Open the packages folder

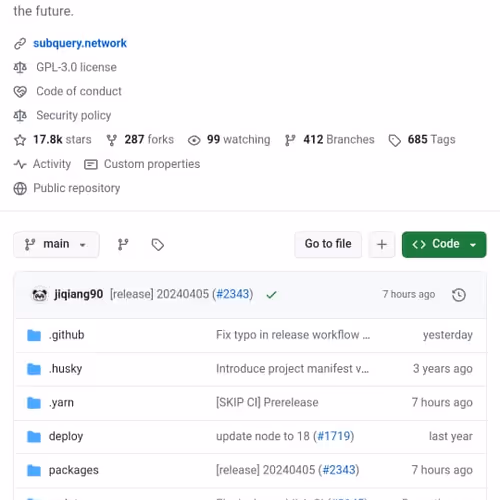pyautogui.click(x=74, y=470)
